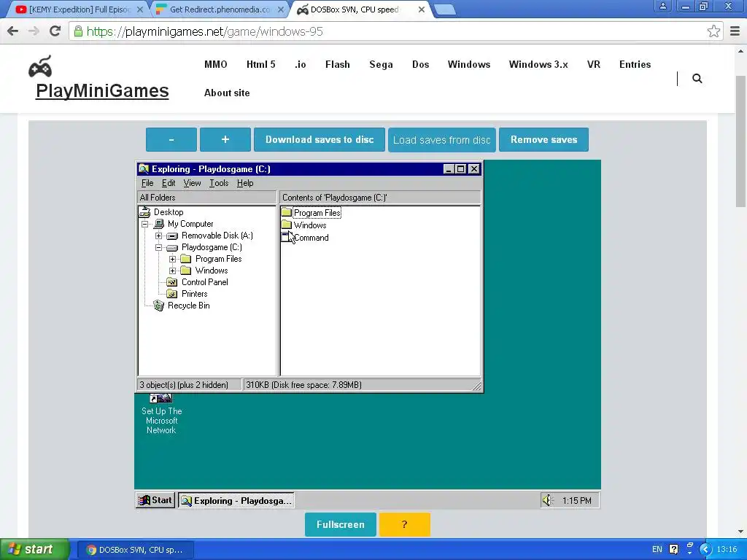747x560 pixels.
Task: Select the Windows folder icon in the contents pane
Action: (x=286, y=225)
